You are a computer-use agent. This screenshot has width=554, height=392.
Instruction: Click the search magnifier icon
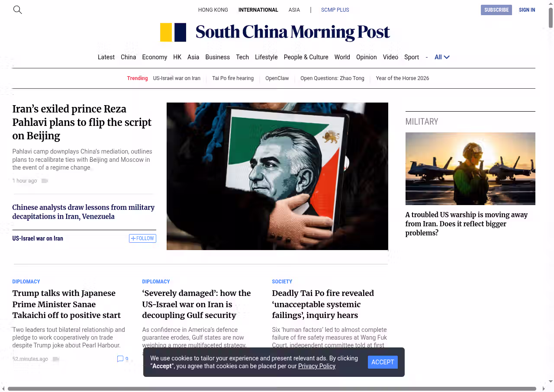tap(17, 10)
